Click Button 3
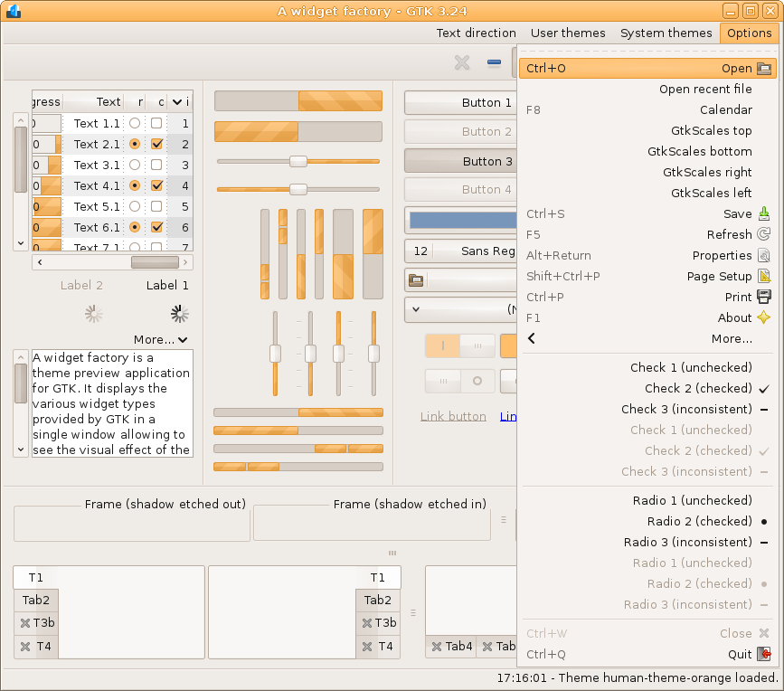 point(460,161)
